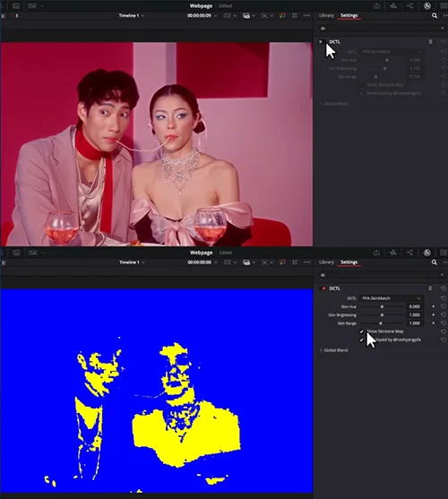Open the Lightbox grid icon in the lower window
Viewport: 448px width, 499px height.
[444, 253]
